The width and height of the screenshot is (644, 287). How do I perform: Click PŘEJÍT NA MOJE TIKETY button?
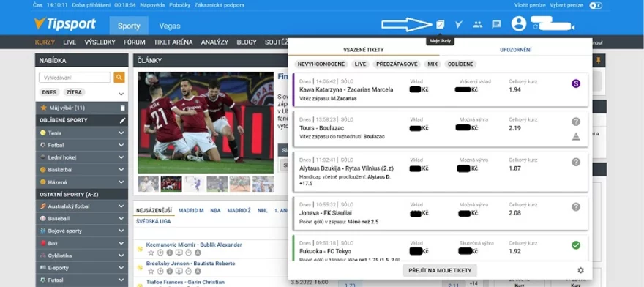point(440,270)
